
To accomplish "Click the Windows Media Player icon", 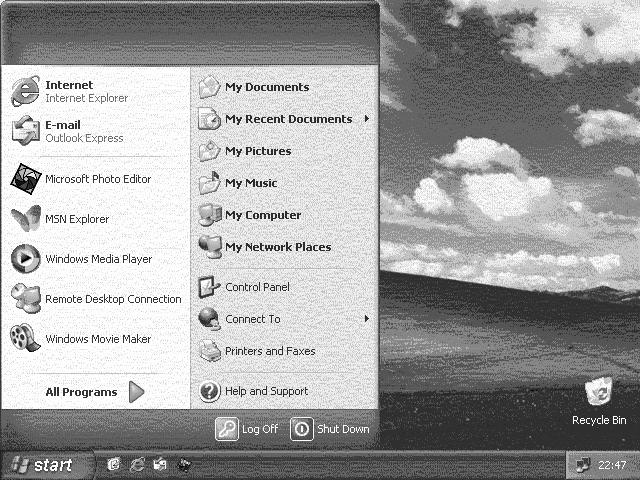I will [x=26, y=259].
